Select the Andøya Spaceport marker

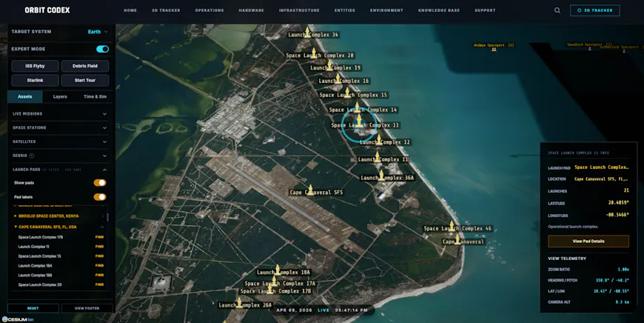click(494, 50)
